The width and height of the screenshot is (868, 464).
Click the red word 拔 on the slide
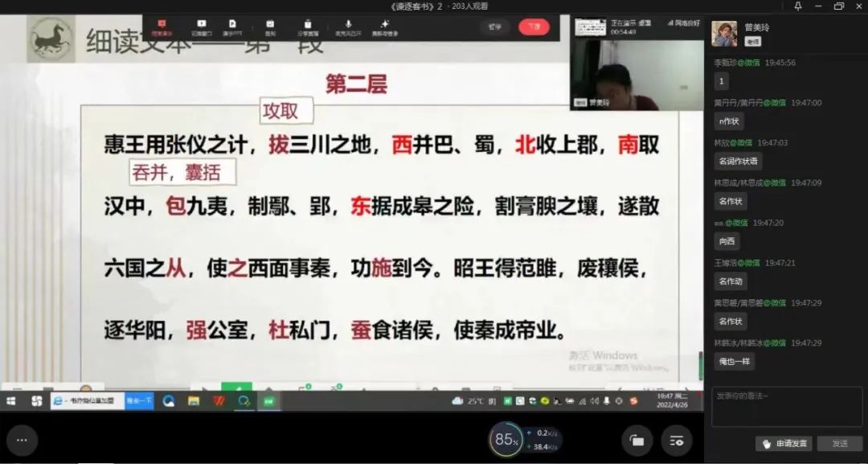point(278,145)
